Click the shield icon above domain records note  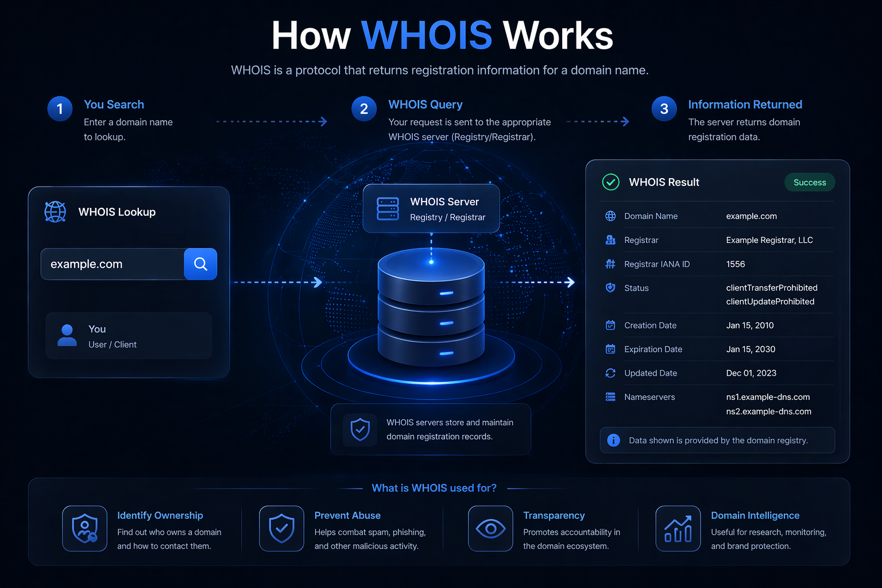360,429
